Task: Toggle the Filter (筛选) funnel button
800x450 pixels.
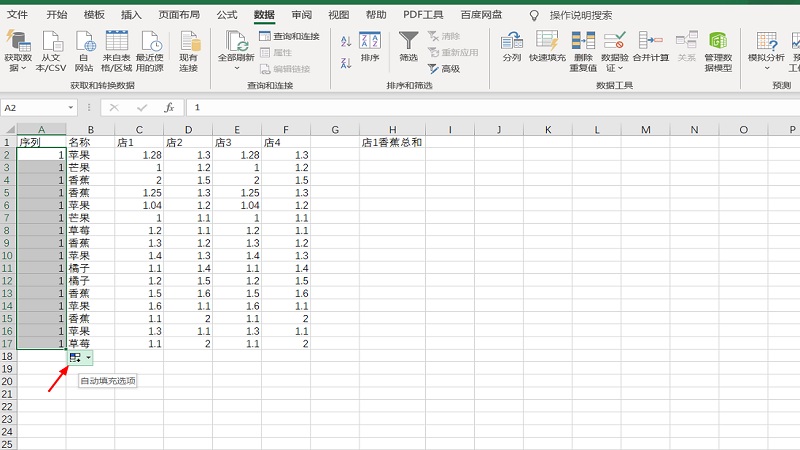Action: 408,47
